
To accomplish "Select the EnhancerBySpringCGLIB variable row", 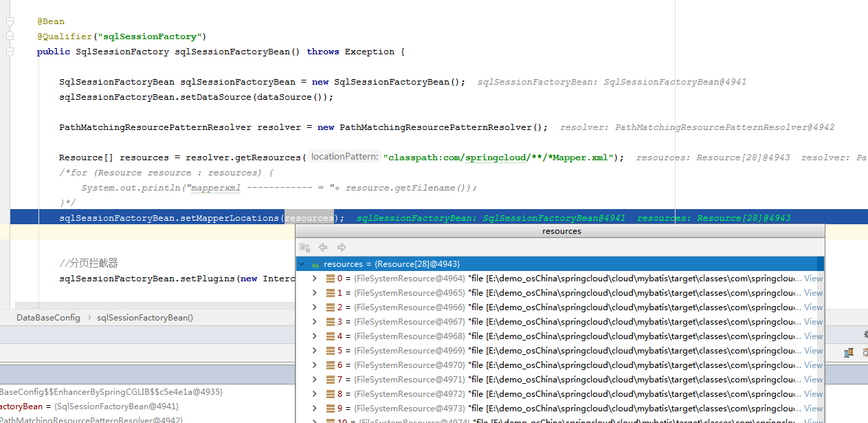I will pos(111,391).
